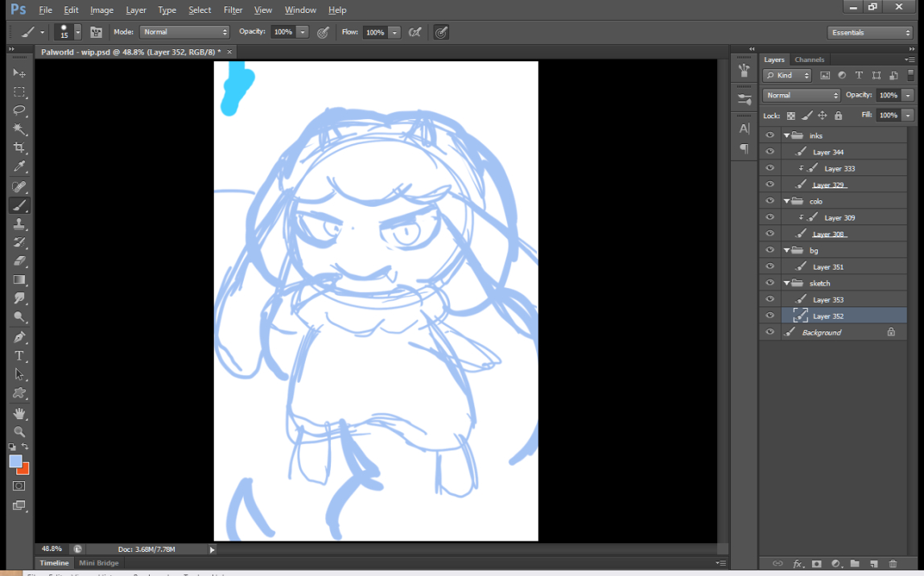Screen dimensions: 924x576
Task: Add a layer mask from panel footer
Action: tap(816, 564)
